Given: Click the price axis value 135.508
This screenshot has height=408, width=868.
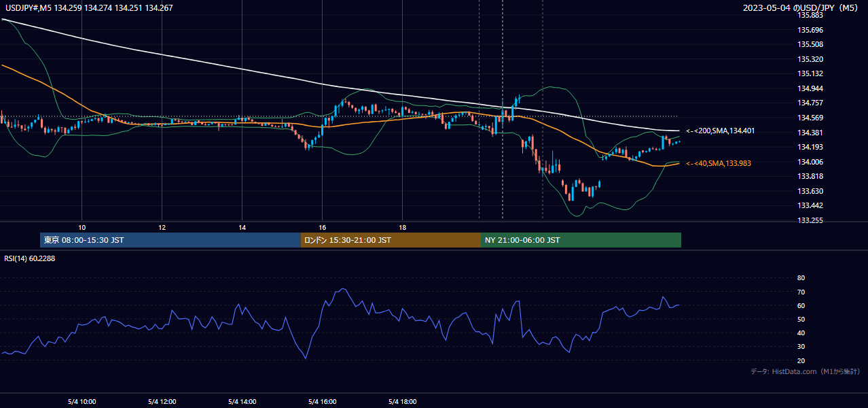Looking at the screenshot, I should [x=810, y=44].
